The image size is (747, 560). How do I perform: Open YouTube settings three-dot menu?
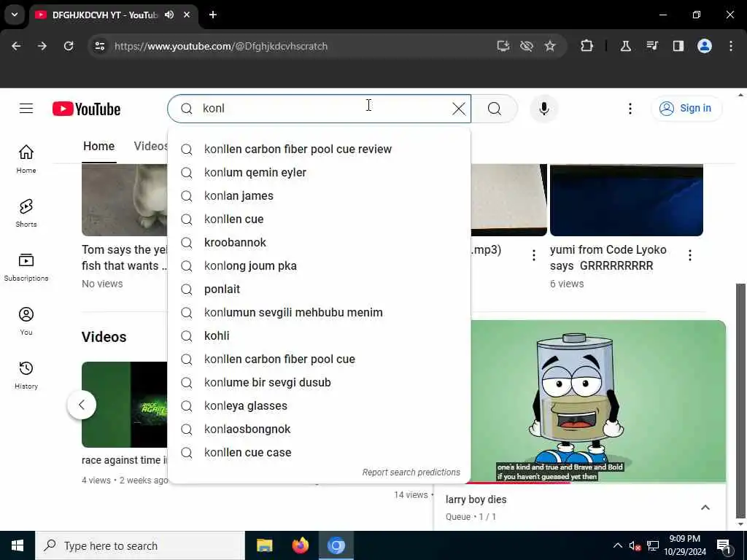coord(630,109)
